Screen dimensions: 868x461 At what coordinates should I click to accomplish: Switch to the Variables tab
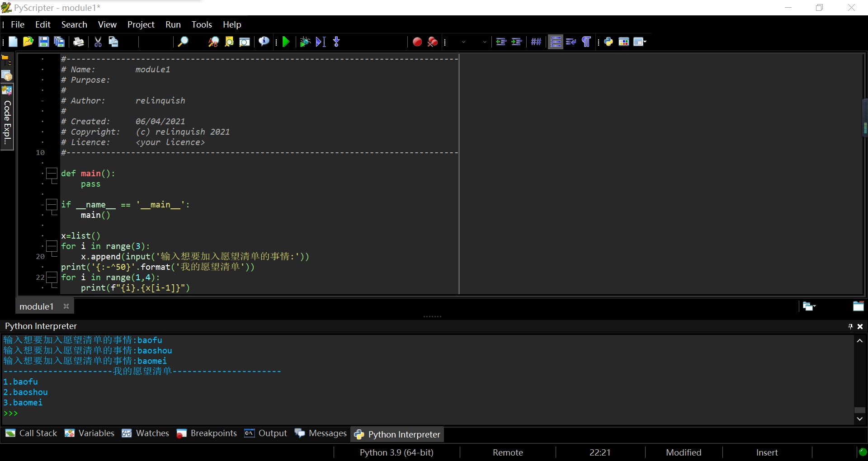(90, 433)
